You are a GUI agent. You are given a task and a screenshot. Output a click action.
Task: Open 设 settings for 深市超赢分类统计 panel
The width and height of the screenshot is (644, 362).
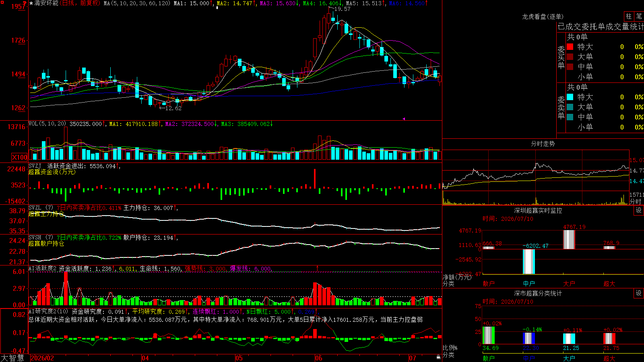coord(639,293)
